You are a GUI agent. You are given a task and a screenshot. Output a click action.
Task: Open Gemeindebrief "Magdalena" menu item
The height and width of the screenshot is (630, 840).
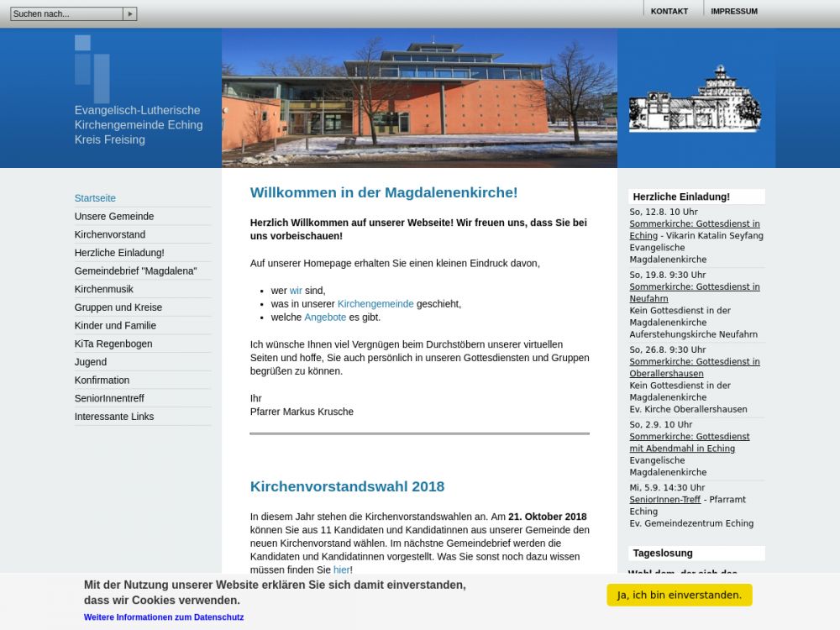(135, 271)
